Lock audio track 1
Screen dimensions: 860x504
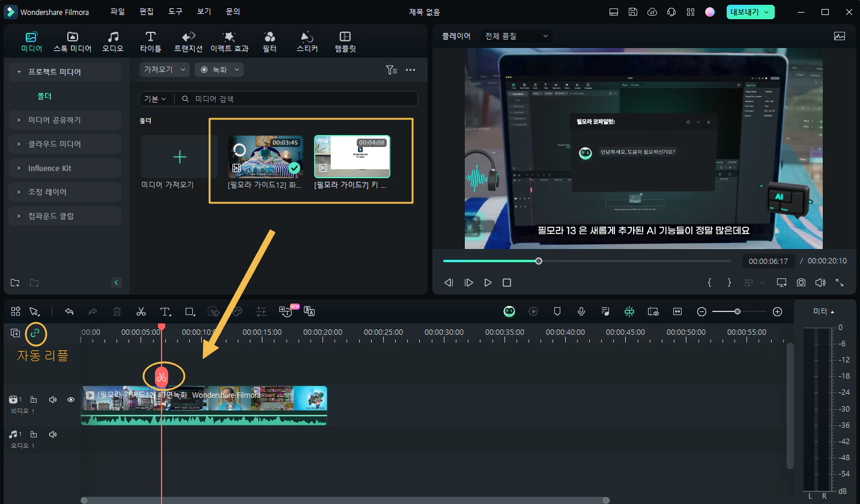click(x=34, y=434)
